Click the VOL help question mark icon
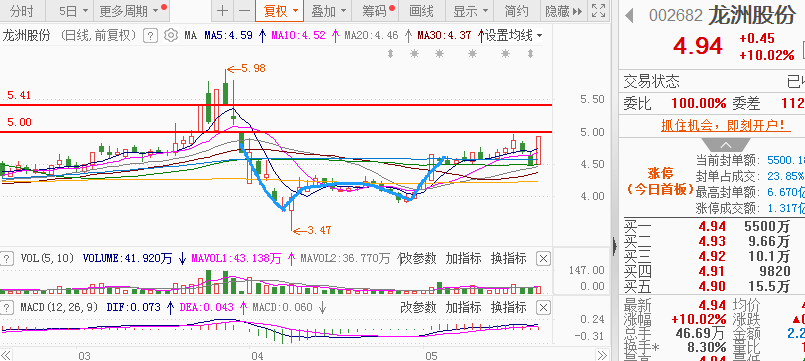The width and height of the screenshot is (805, 361). tap(7, 258)
